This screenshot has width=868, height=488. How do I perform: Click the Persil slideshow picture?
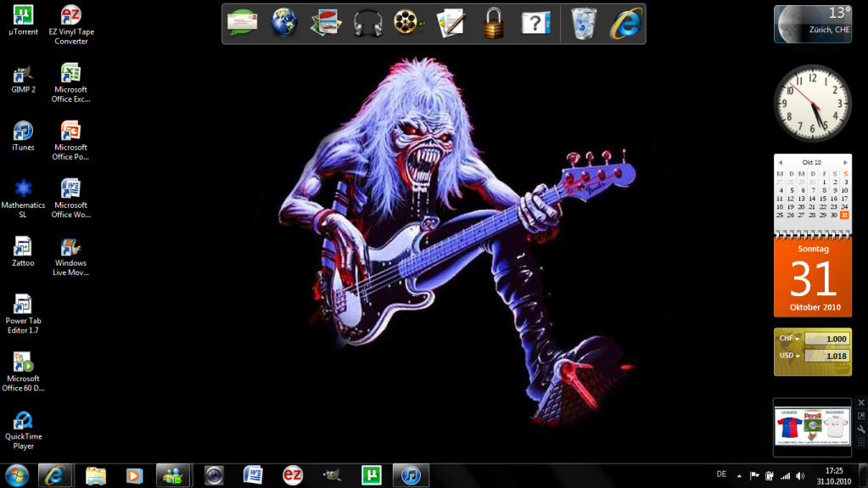tap(812, 427)
